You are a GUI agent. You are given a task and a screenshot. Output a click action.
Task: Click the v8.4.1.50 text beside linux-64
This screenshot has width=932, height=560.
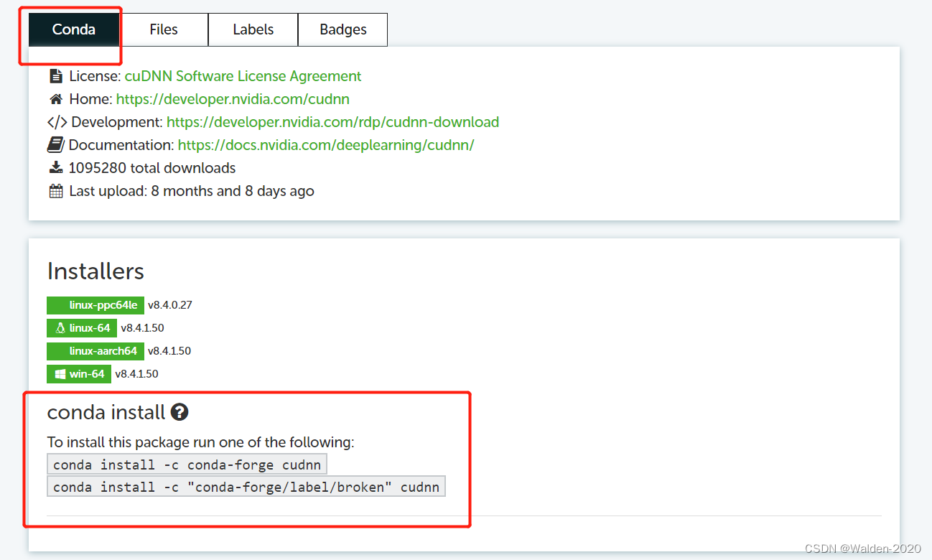tap(143, 328)
